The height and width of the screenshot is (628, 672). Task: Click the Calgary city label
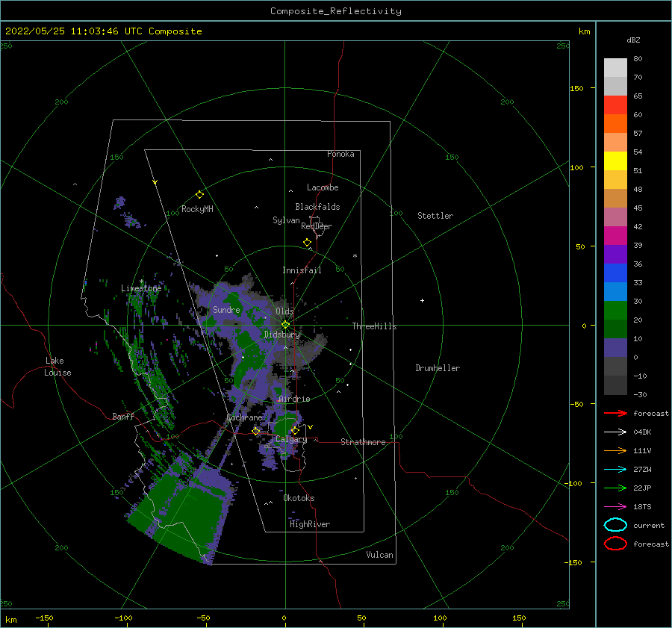click(x=291, y=439)
